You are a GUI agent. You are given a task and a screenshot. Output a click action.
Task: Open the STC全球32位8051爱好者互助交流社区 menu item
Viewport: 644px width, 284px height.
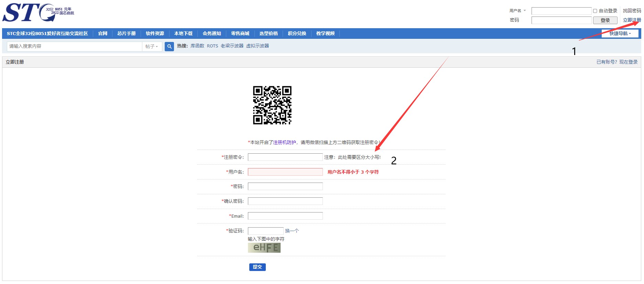[x=47, y=33]
